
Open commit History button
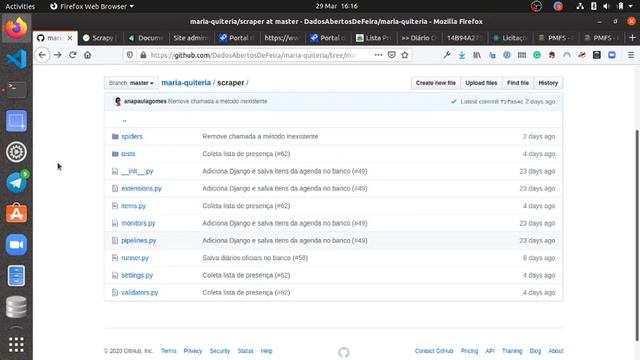548,83
